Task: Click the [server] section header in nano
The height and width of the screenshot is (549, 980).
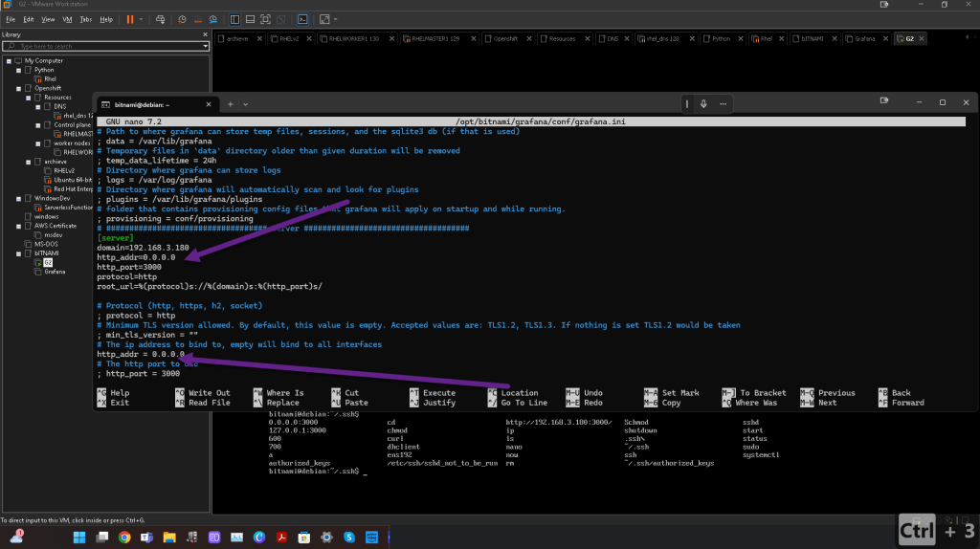Action: click(x=115, y=238)
